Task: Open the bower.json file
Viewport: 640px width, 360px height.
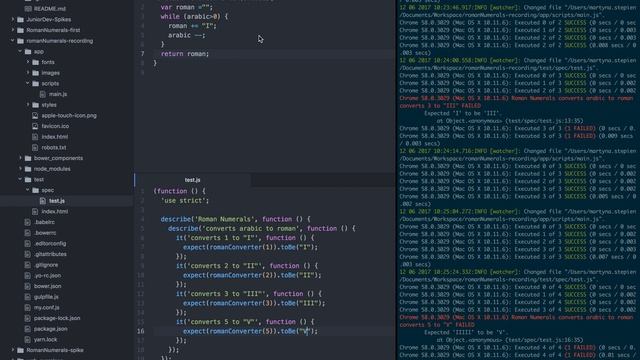Action: coord(48,286)
